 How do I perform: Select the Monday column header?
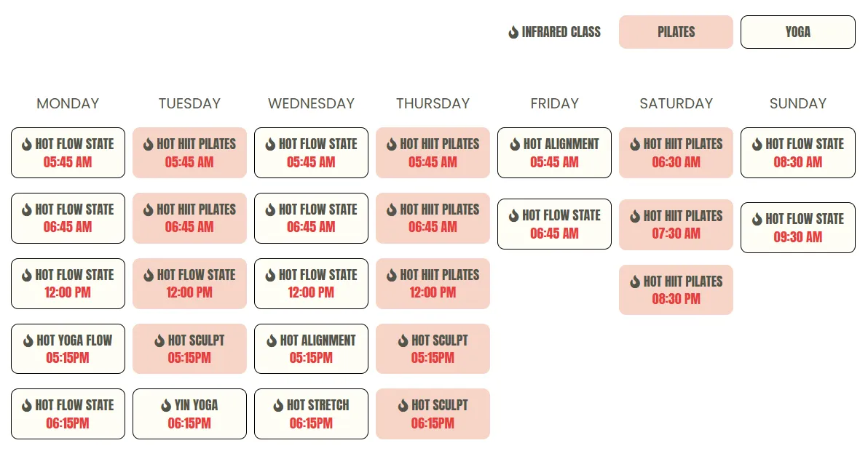[x=68, y=103]
